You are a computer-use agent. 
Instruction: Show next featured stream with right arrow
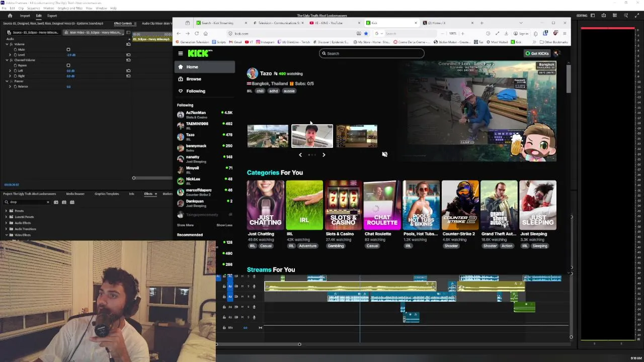coord(324,155)
